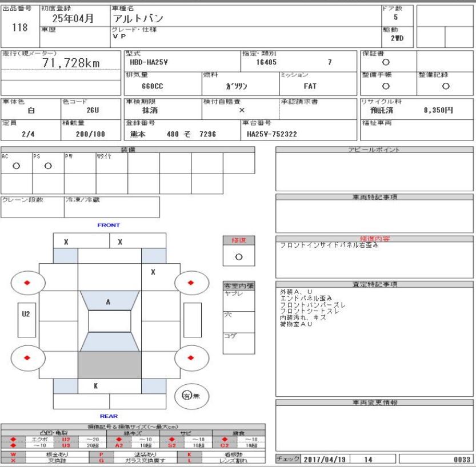Click the U2 damage mark on left side panel
The height and width of the screenshot is (467, 476).
pyautogui.click(x=25, y=313)
